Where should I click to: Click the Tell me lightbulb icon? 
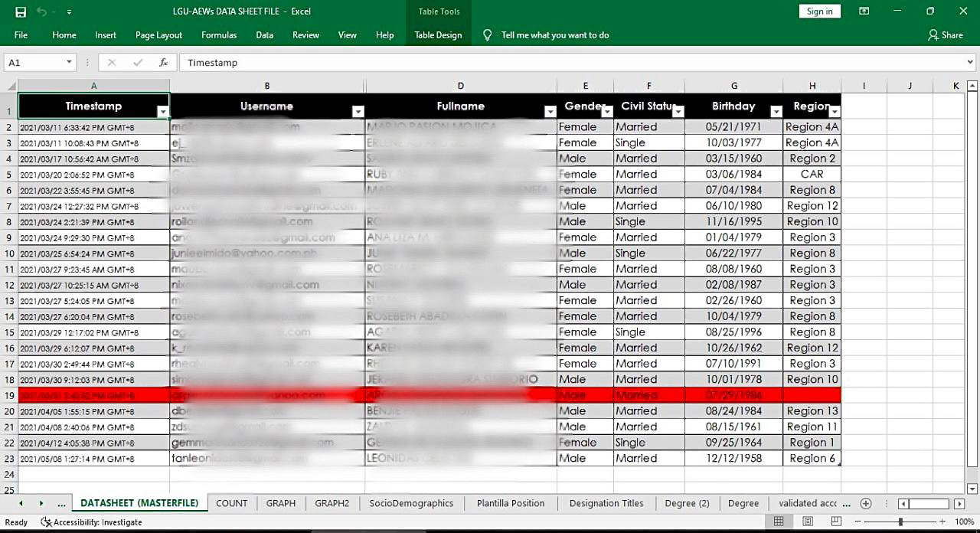[x=488, y=35]
